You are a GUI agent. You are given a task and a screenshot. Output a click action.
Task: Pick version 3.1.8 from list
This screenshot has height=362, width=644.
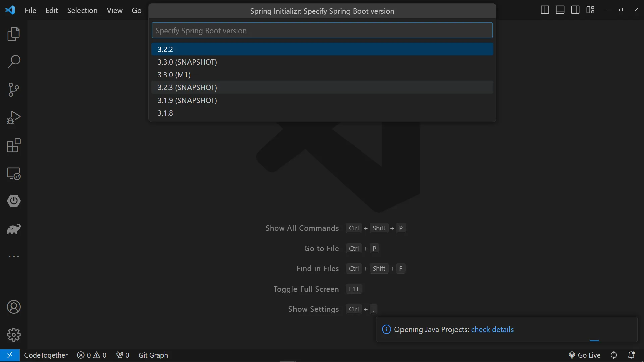(165, 113)
